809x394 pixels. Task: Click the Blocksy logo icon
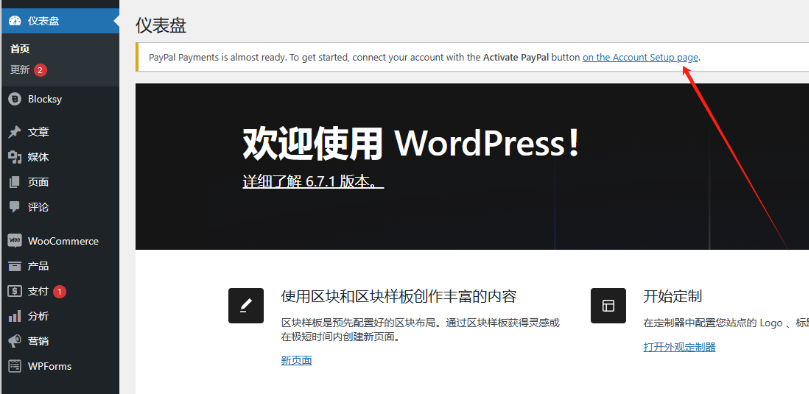pos(14,99)
